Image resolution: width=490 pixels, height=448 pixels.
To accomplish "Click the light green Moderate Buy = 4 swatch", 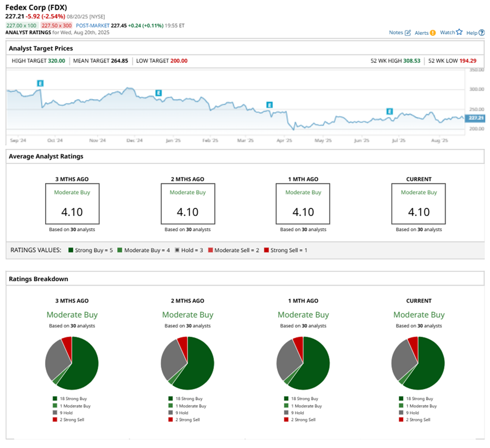I will pyautogui.click(x=120, y=250).
